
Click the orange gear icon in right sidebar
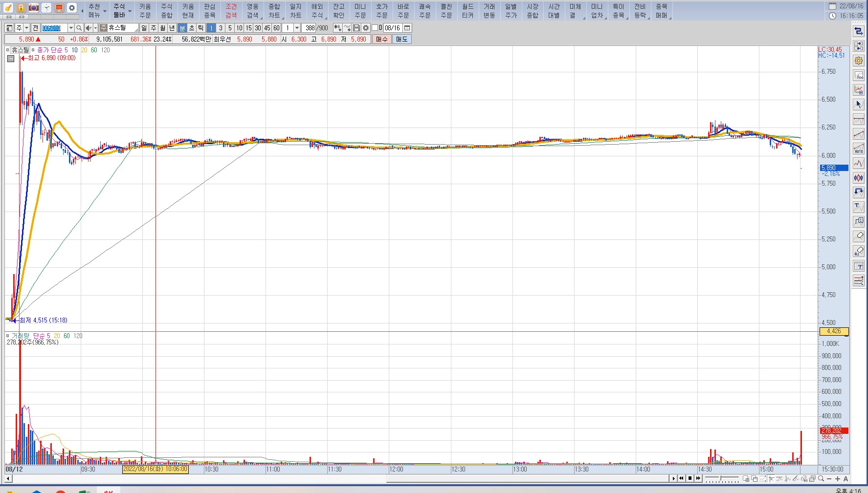(859, 61)
